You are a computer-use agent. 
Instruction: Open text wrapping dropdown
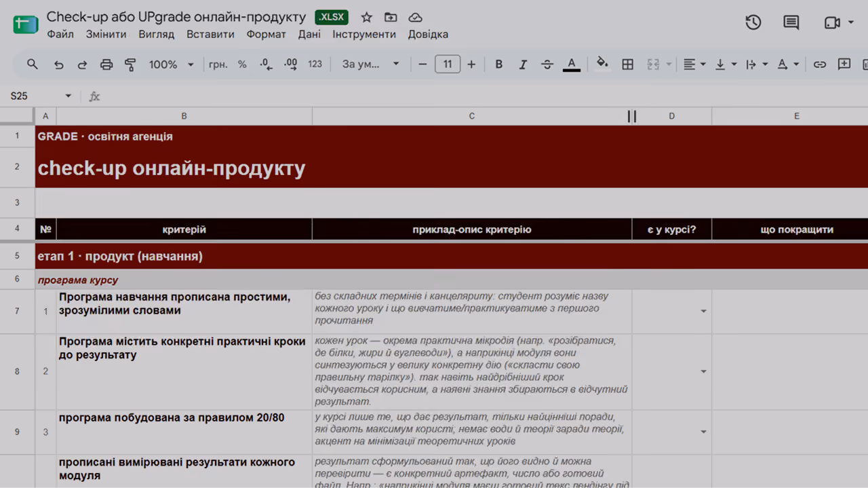tap(757, 64)
